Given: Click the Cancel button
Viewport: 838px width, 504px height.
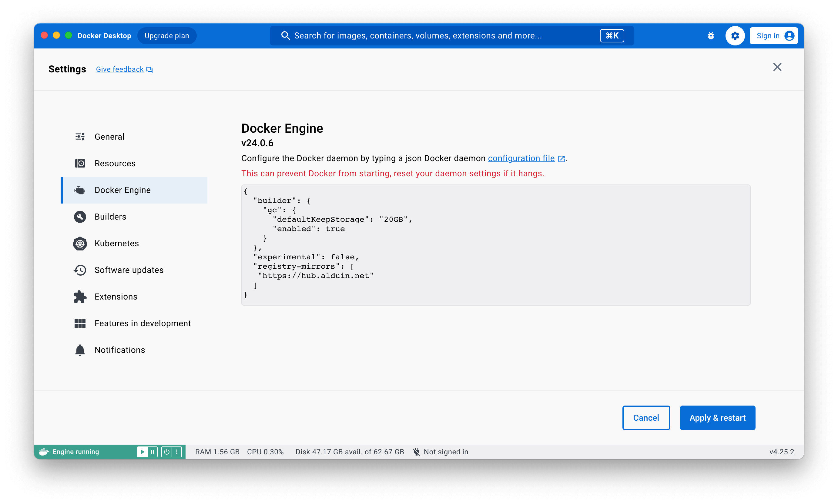Looking at the screenshot, I should click(x=646, y=418).
